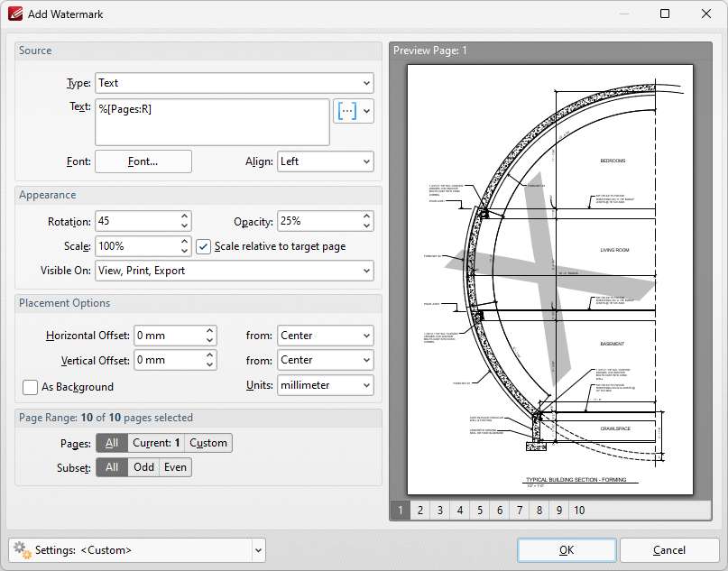Image resolution: width=728 pixels, height=571 pixels.
Task: Decrease Vertical Offset with down arrow
Action: (x=210, y=365)
